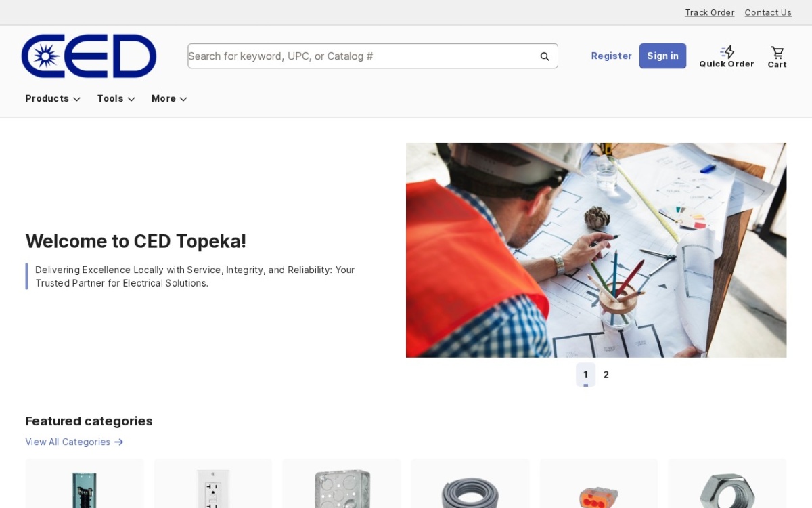Expand the Products menu

(x=53, y=99)
